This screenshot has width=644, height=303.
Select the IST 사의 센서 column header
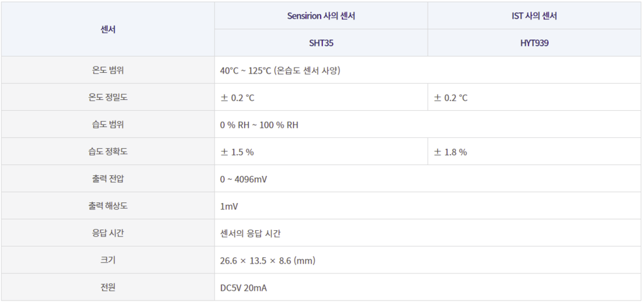(x=534, y=16)
